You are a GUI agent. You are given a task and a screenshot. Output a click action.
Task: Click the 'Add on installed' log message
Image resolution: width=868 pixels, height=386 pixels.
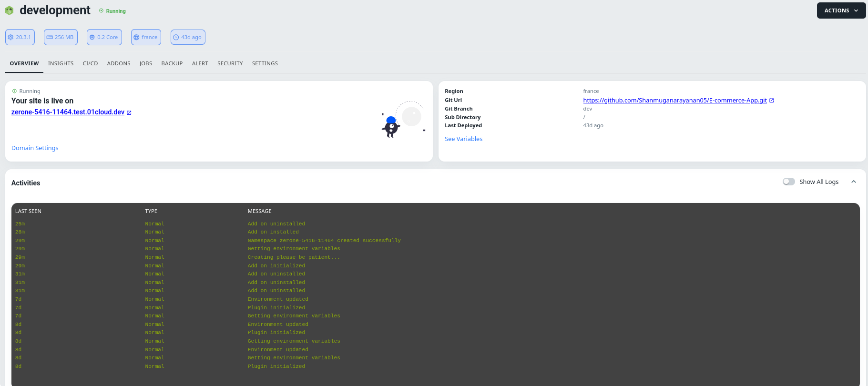[x=273, y=232]
